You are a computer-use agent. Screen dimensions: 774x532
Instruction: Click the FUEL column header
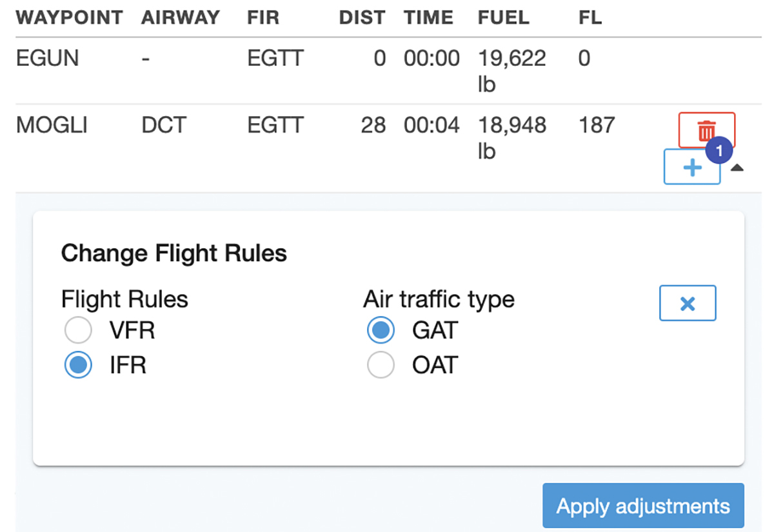503,18
